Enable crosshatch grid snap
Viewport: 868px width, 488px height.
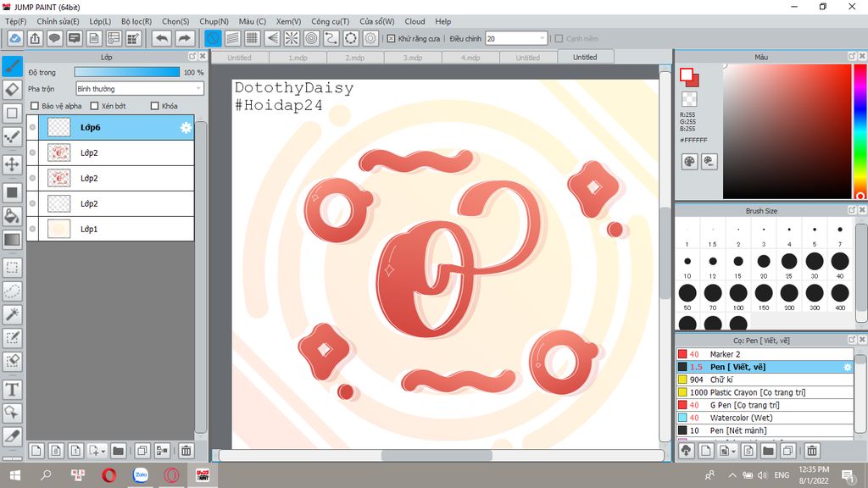[x=253, y=38]
